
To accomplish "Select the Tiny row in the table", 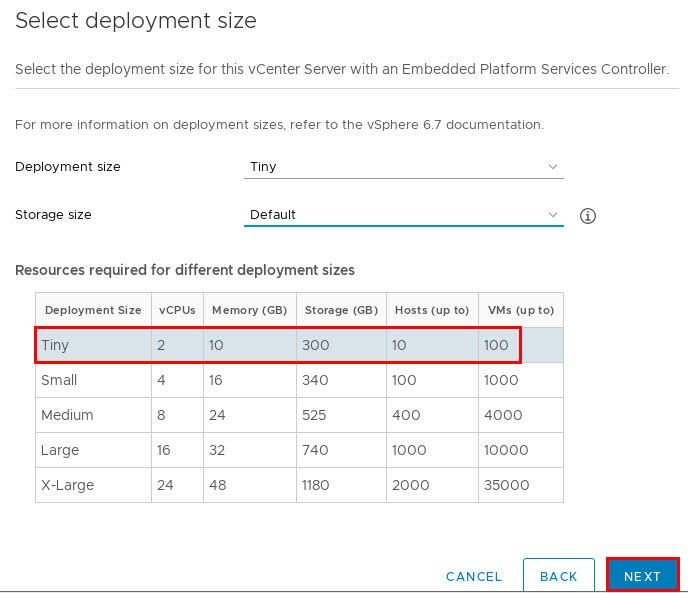I will click(299, 345).
